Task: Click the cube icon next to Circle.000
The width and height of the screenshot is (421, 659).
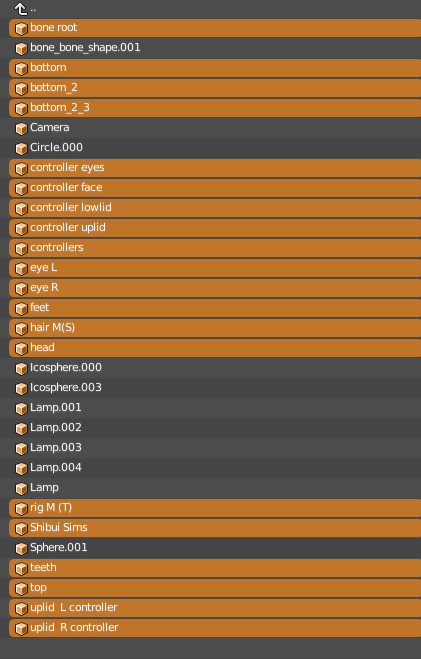Action: 21,148
